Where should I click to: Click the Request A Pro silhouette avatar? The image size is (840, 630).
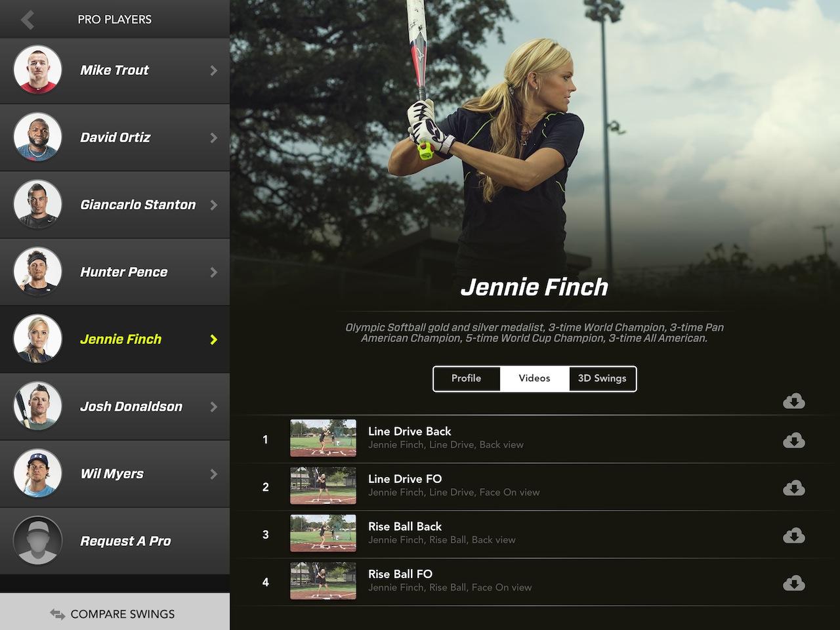37,541
